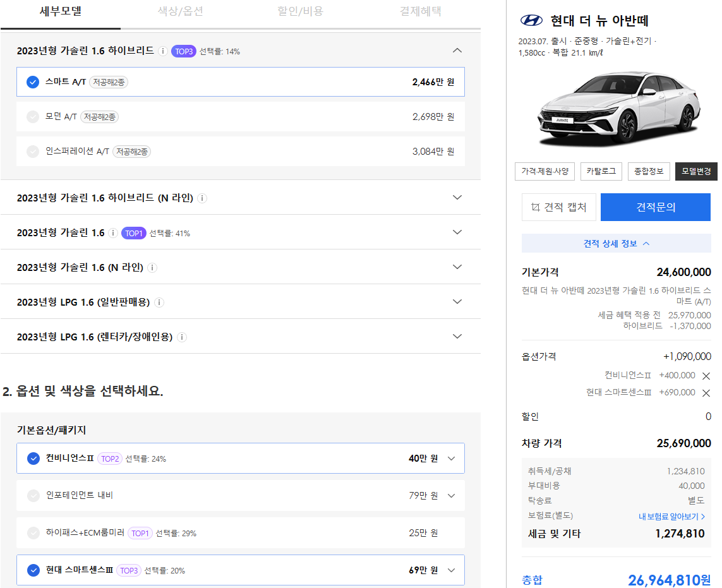Open info icon for 가솔린 1.6 (N 라인)

[x=152, y=268]
